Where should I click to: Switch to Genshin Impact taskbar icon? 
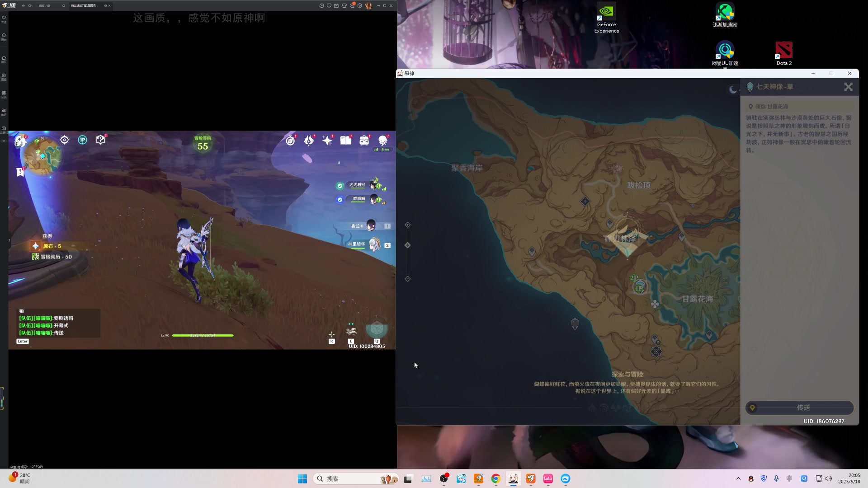pyautogui.click(x=513, y=479)
